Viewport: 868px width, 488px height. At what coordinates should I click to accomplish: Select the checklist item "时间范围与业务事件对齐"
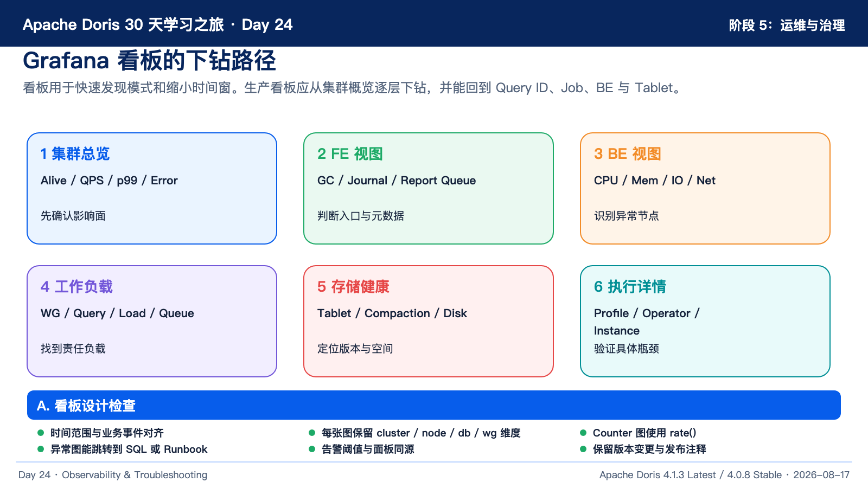coord(107,433)
